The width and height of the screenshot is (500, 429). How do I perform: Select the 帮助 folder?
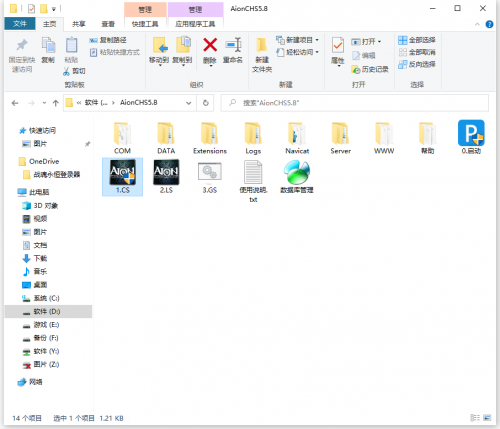[428, 138]
